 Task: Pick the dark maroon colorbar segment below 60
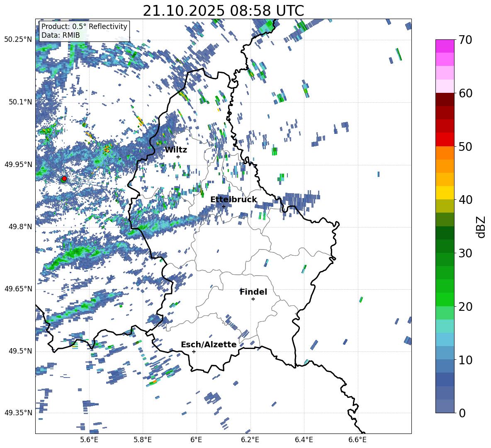tap(445, 99)
